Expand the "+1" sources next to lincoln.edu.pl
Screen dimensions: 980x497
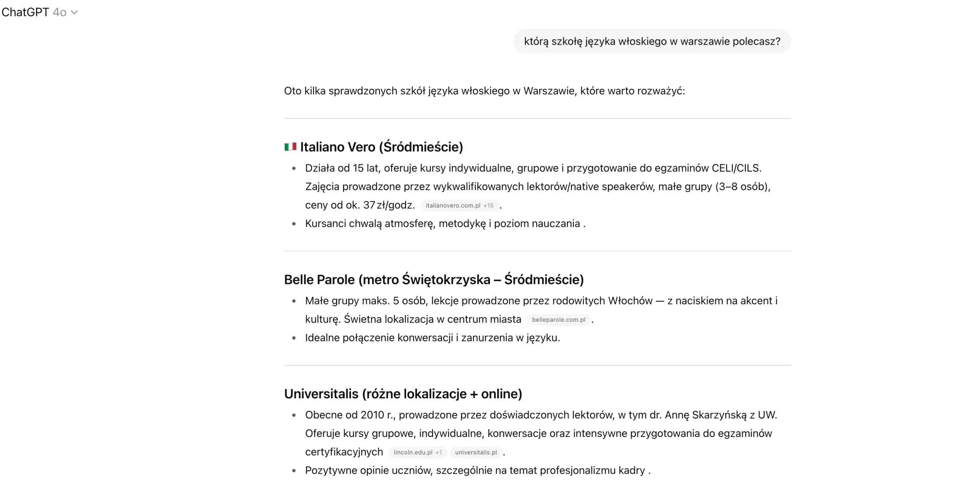439,453
